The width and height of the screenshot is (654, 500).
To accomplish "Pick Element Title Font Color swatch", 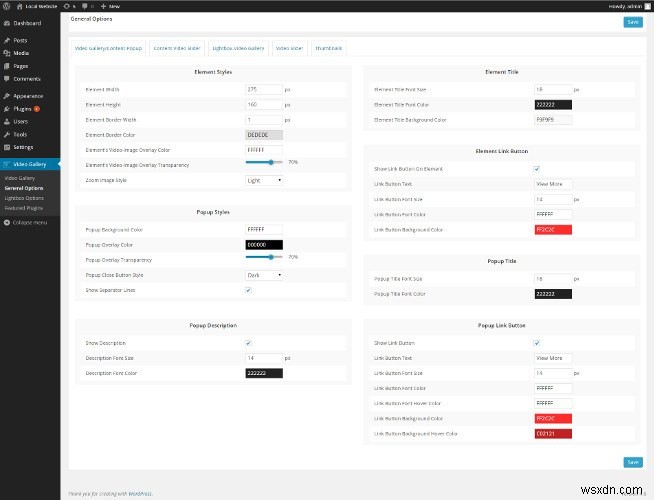I will tap(553, 105).
